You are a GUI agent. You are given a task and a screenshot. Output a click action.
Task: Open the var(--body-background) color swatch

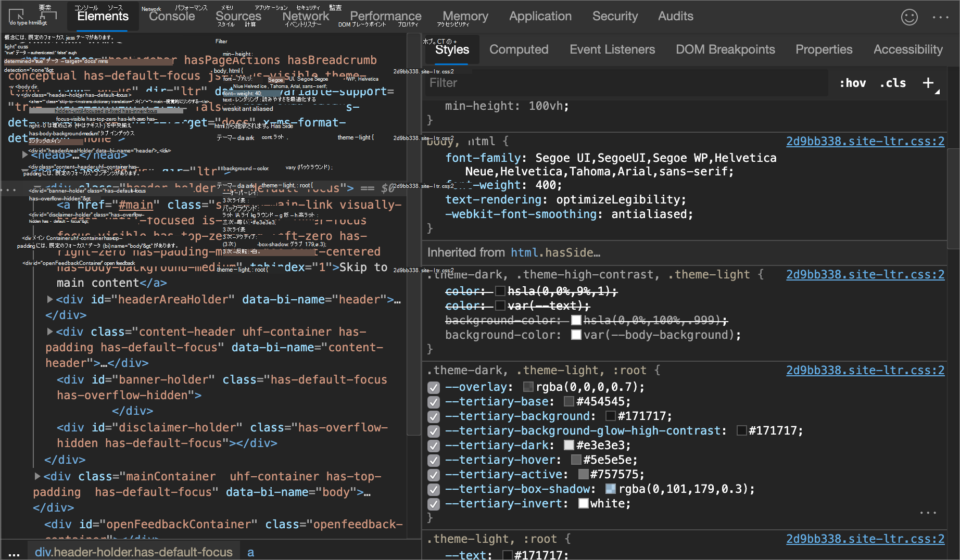576,335
